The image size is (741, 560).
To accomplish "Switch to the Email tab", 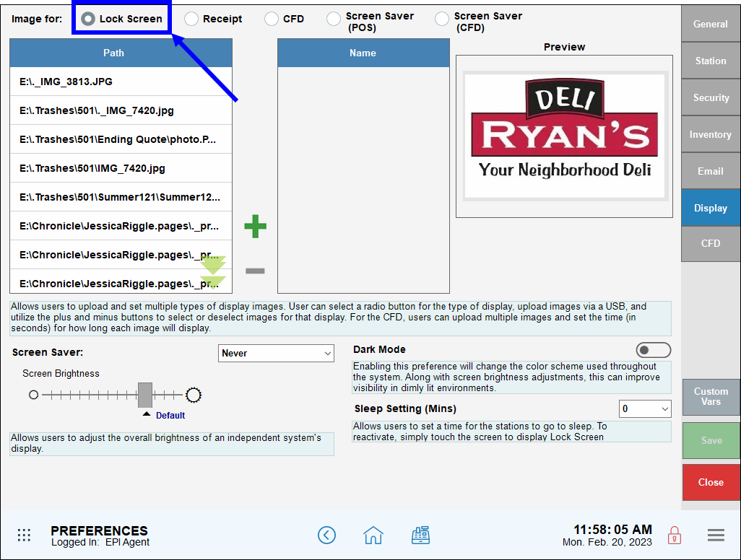I will click(x=710, y=171).
